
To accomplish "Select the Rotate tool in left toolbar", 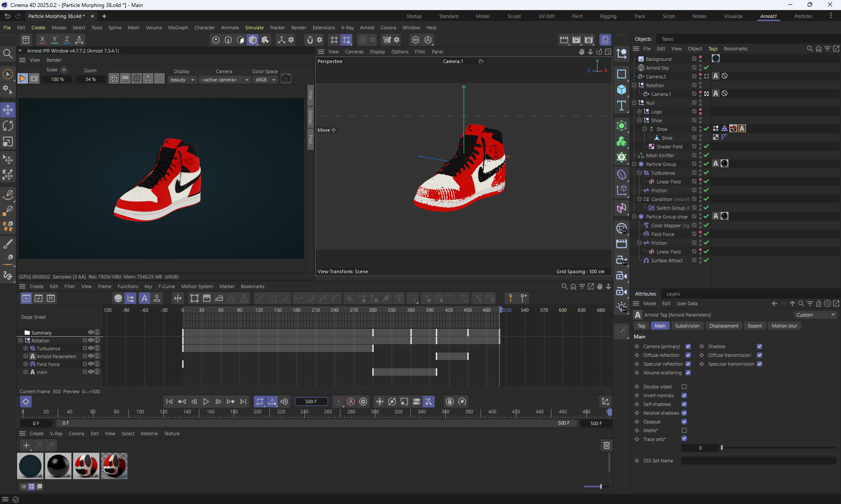I will click(x=8, y=126).
